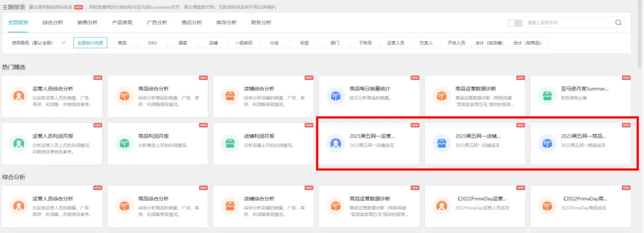Open the 2023黑五网一商品 box icon
644x233 pixels.
click(x=547, y=143)
